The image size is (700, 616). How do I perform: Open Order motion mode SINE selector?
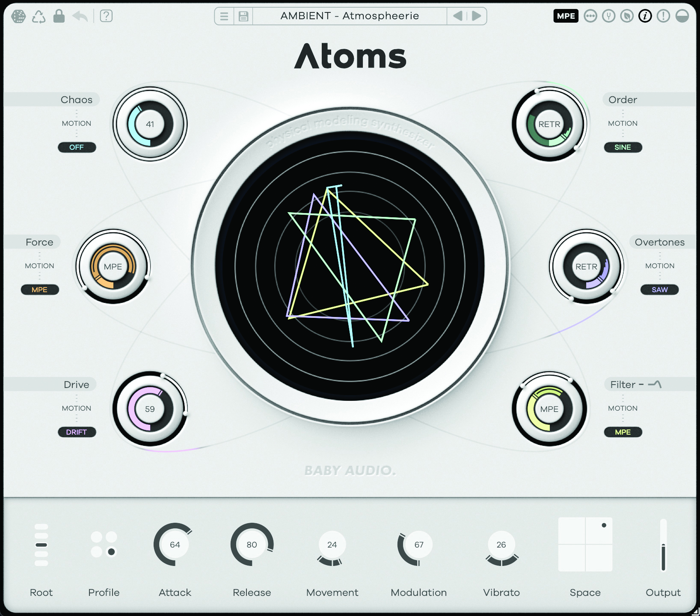pyautogui.click(x=623, y=147)
